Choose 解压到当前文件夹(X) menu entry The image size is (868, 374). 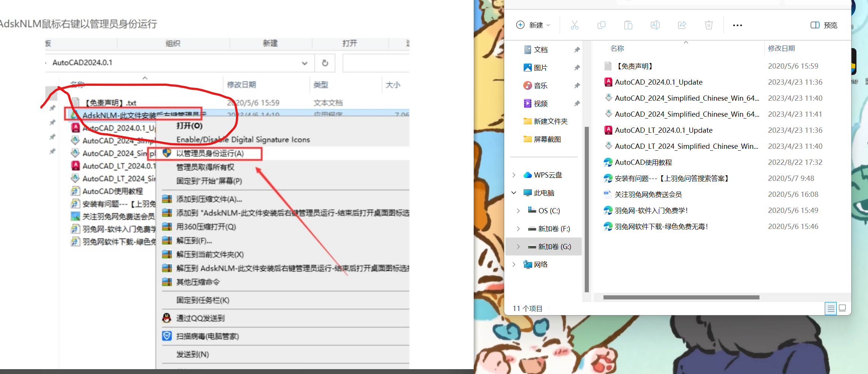click(x=210, y=254)
